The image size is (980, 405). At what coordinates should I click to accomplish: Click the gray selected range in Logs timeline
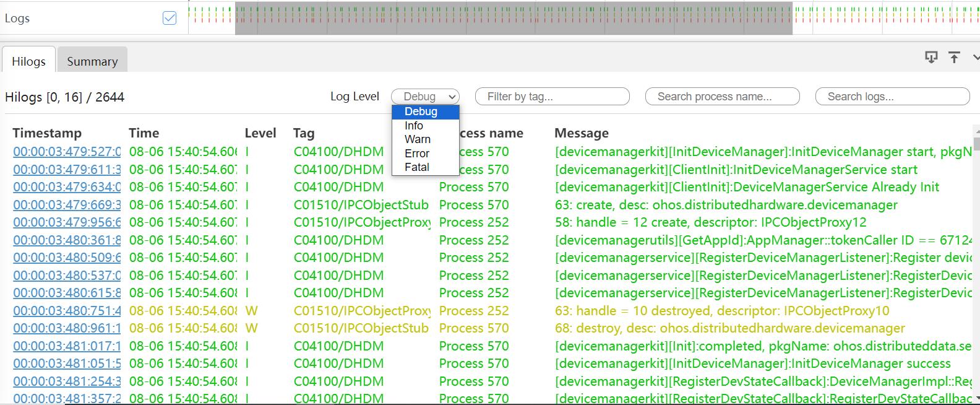(514, 18)
